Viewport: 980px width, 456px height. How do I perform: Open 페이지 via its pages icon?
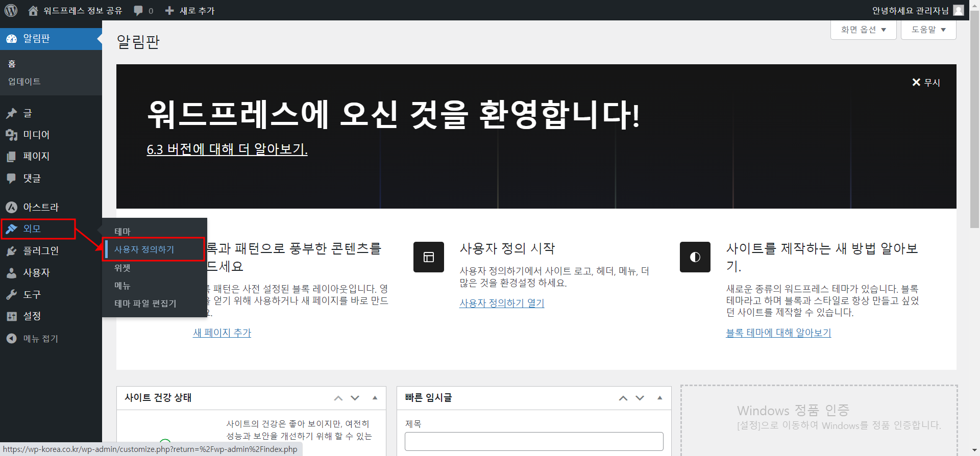[11, 157]
